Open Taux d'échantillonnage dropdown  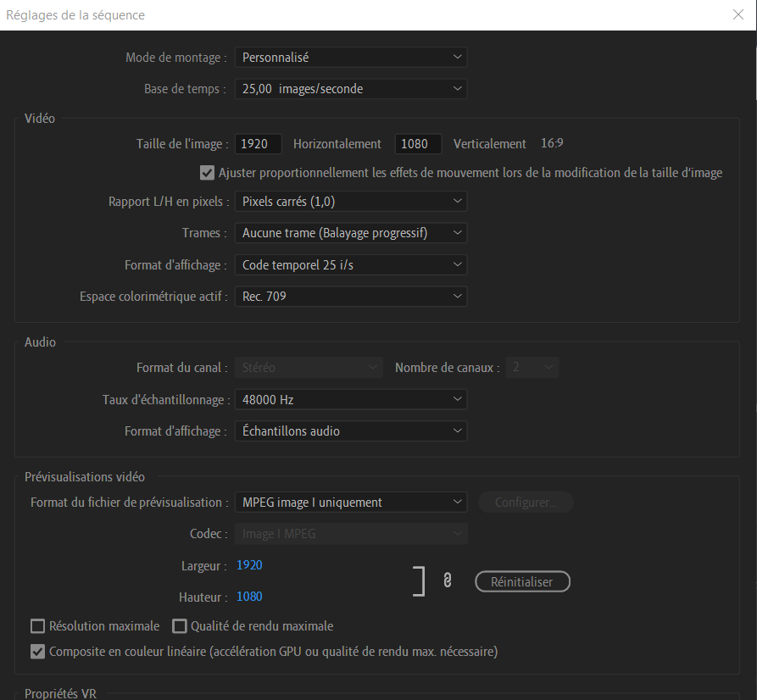350,399
